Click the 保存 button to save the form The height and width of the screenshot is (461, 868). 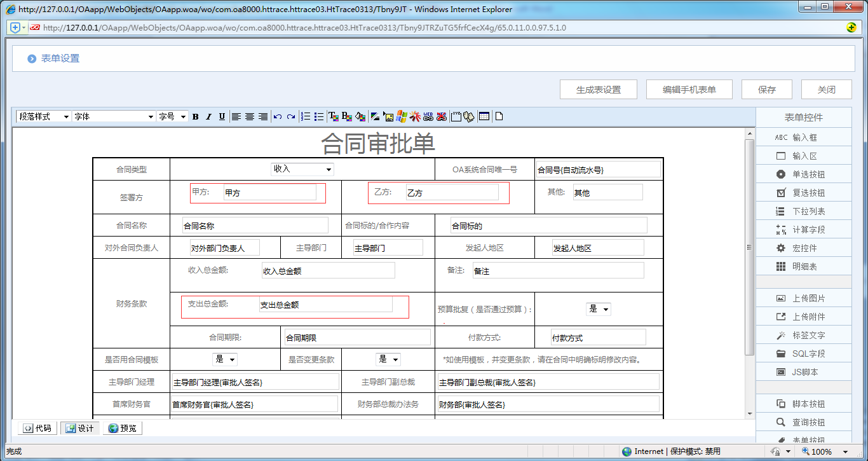(766, 89)
